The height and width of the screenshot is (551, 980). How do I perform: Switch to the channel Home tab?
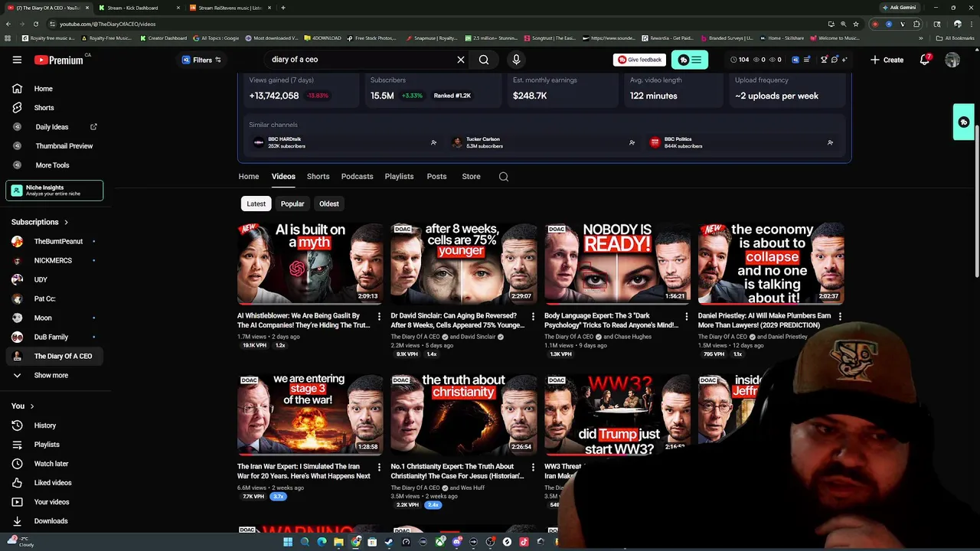(x=249, y=177)
